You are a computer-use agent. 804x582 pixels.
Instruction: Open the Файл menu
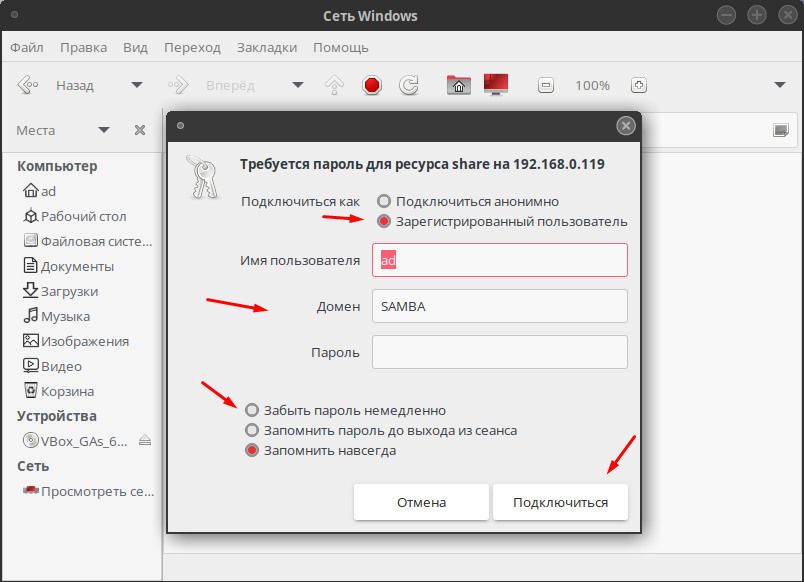pos(27,48)
